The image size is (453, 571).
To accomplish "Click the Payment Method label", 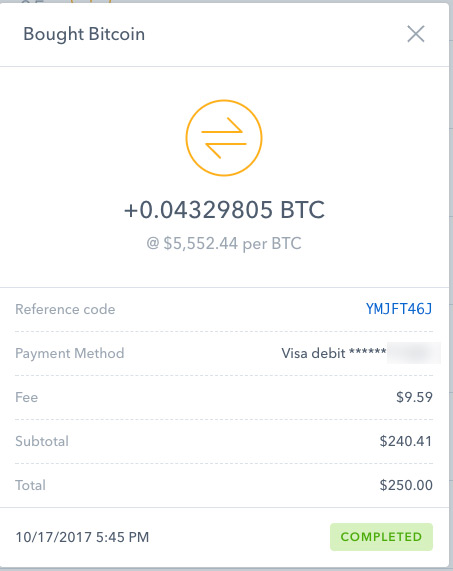I will (70, 353).
